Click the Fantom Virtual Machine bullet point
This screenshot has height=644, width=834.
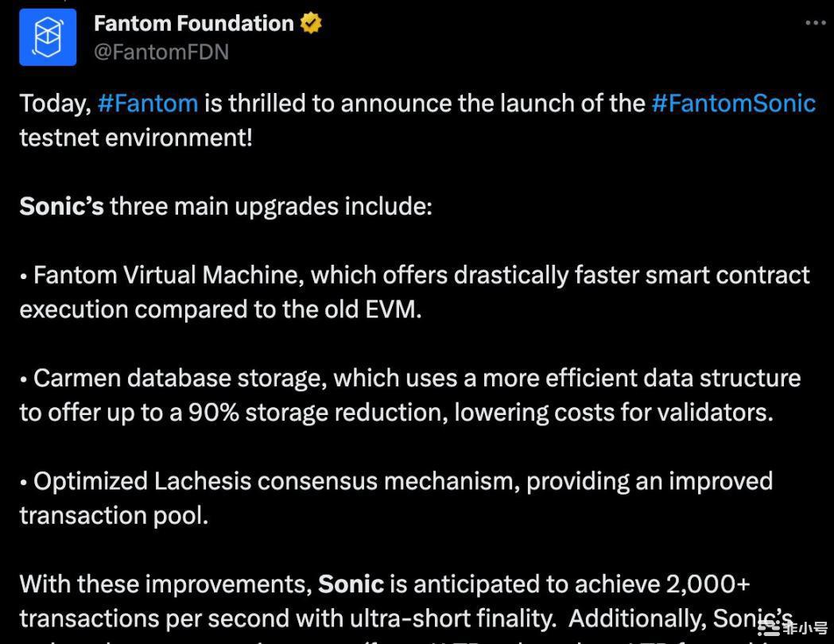(414, 292)
